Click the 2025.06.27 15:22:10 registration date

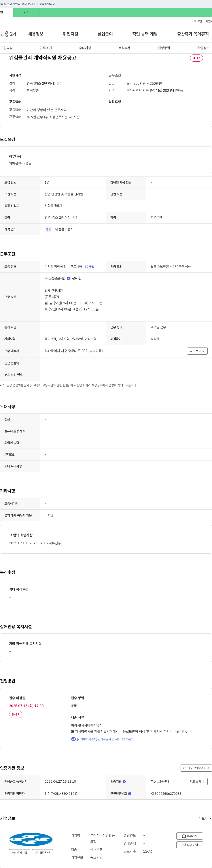[x=60, y=782]
